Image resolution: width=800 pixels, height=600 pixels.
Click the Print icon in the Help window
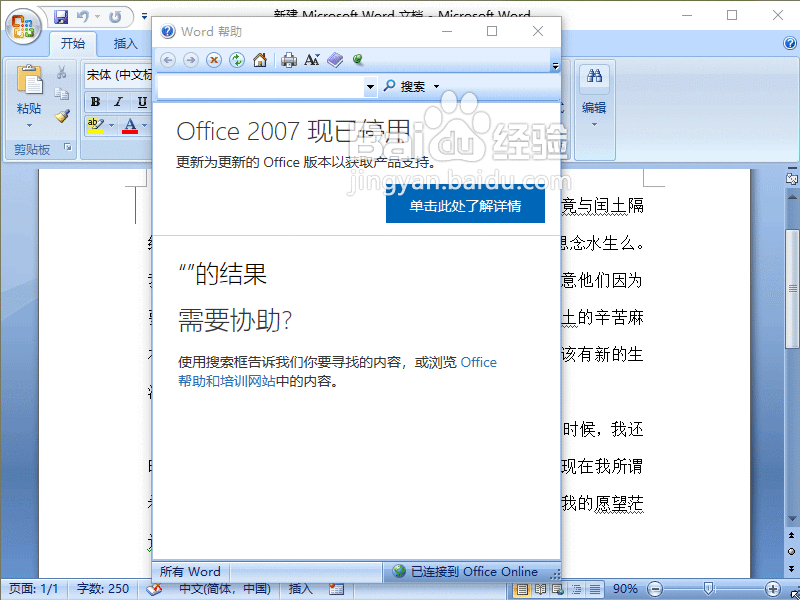coord(288,60)
